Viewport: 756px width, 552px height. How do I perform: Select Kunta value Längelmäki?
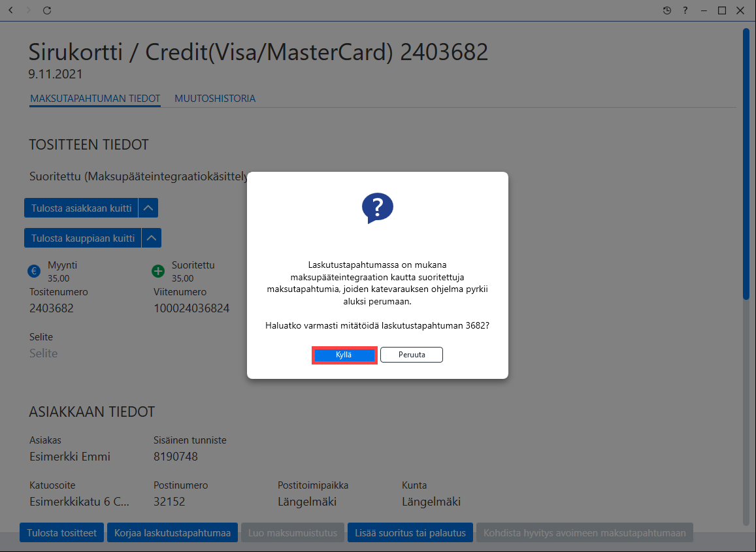431,502
